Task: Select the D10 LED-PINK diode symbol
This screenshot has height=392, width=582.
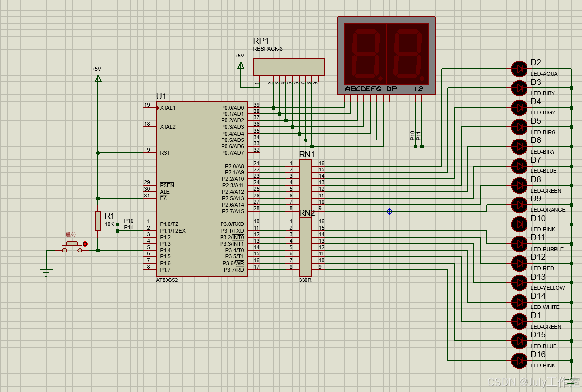Action: pyautogui.click(x=519, y=224)
